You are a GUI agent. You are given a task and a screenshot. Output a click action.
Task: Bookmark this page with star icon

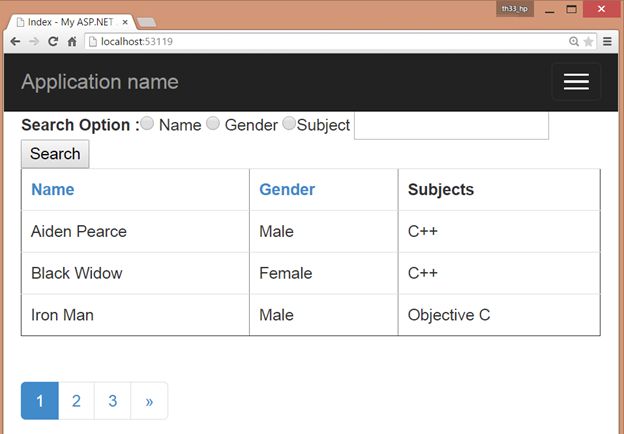589,41
